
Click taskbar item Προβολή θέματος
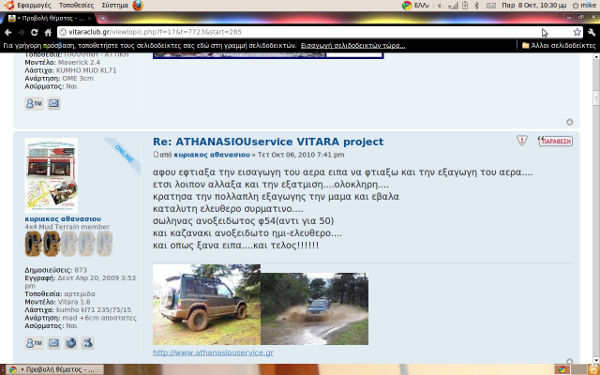[54, 370]
